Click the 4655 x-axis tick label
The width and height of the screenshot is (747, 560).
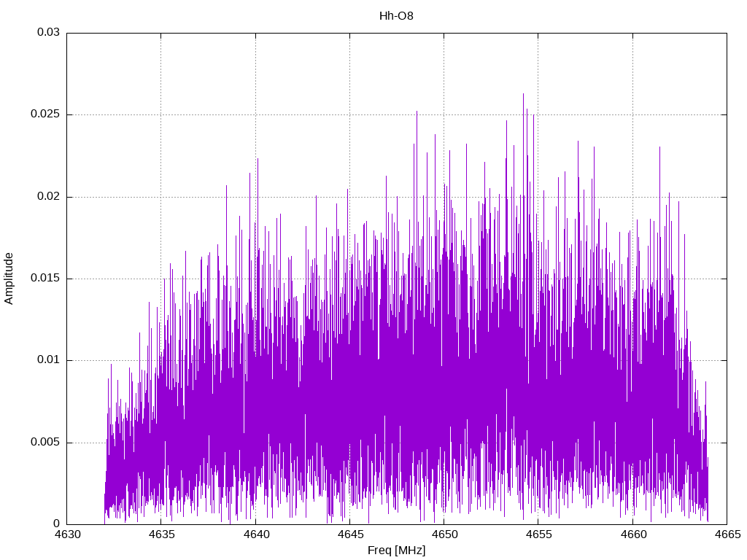click(539, 534)
